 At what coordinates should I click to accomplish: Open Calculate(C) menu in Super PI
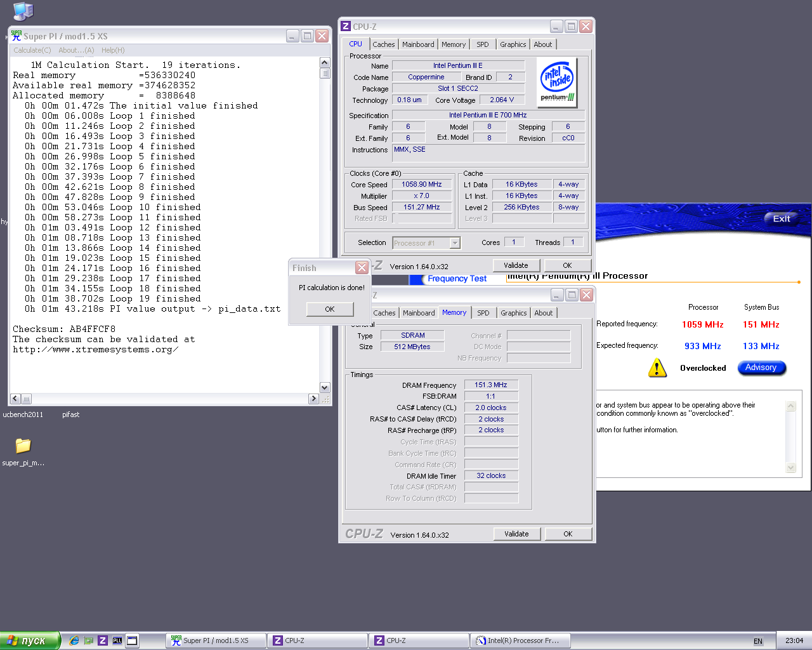pos(32,50)
